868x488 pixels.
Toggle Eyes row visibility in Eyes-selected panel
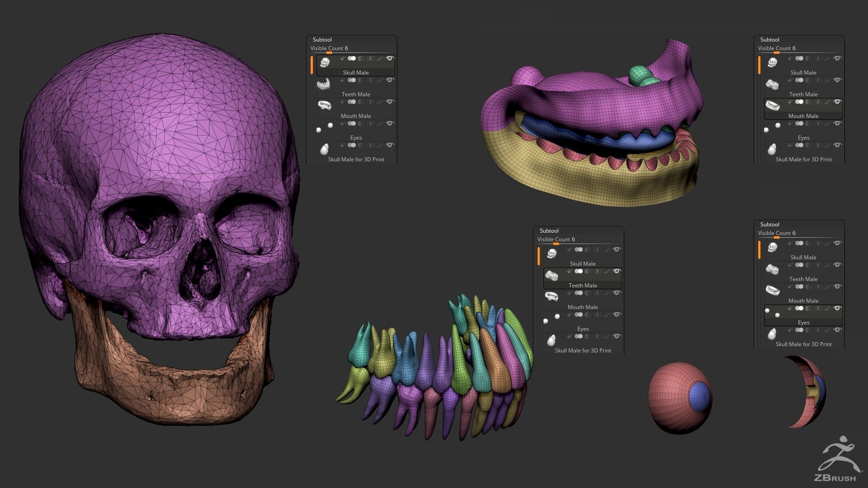coord(838,308)
